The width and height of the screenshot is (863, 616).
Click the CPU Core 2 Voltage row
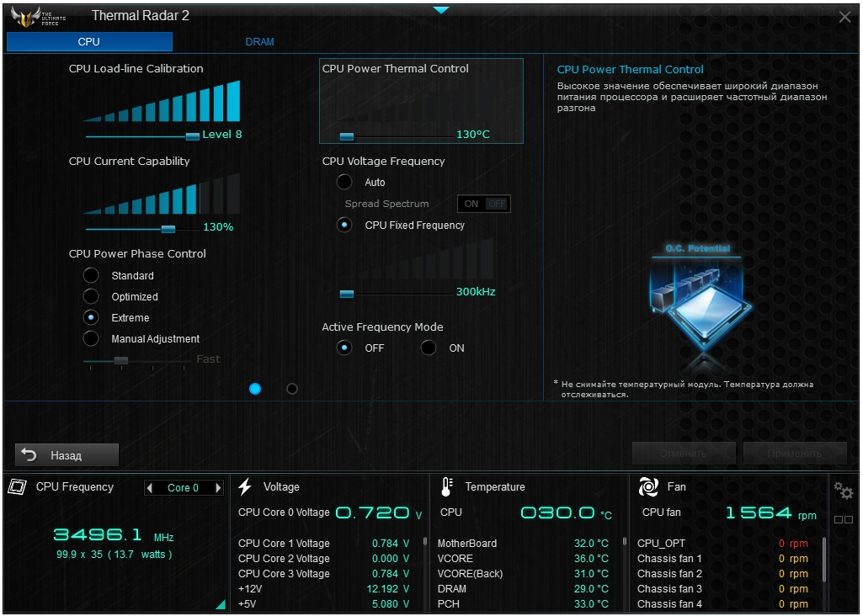(x=324, y=558)
